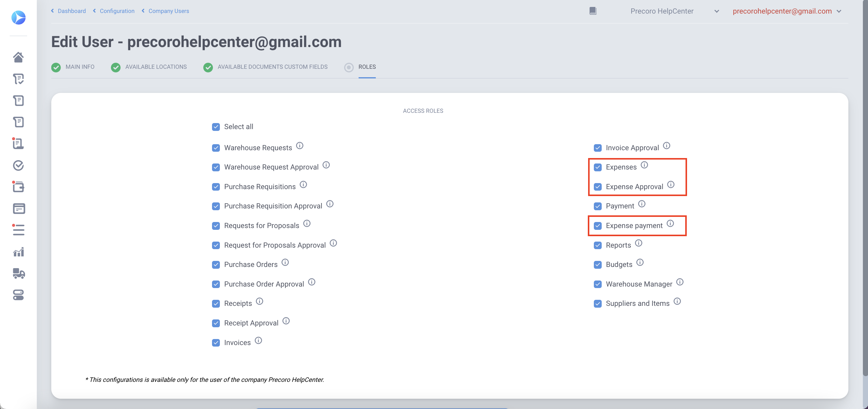
Task: Expand the Precoro HelpCenter company dropdown
Action: pyautogui.click(x=675, y=11)
